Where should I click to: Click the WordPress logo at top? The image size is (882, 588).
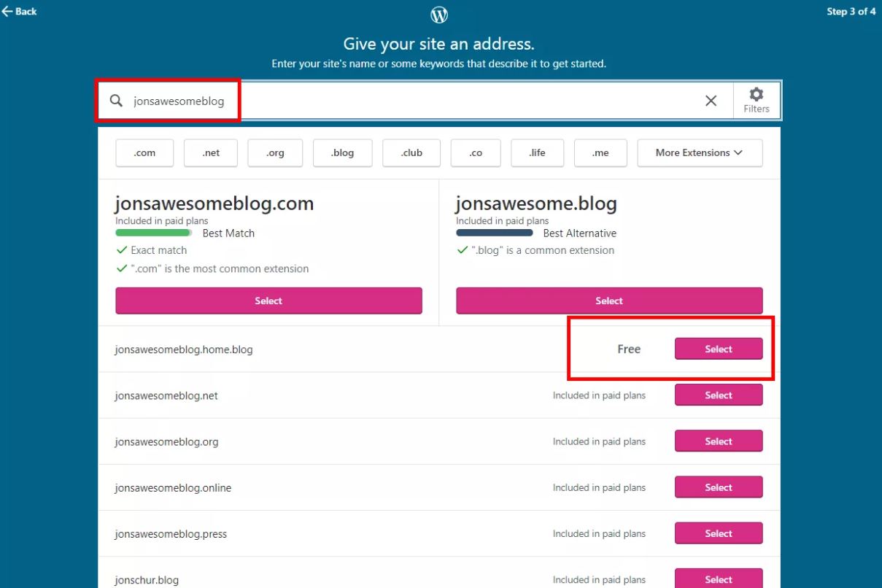coord(439,15)
